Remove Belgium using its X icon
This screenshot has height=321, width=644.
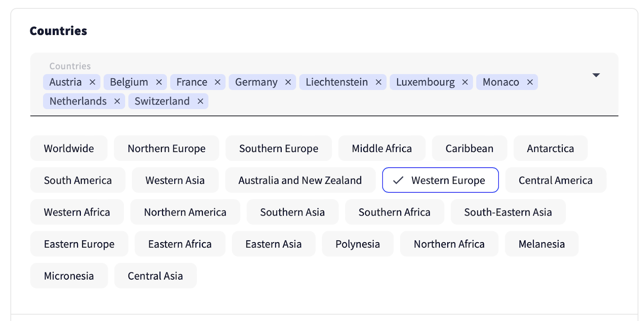coord(159,82)
